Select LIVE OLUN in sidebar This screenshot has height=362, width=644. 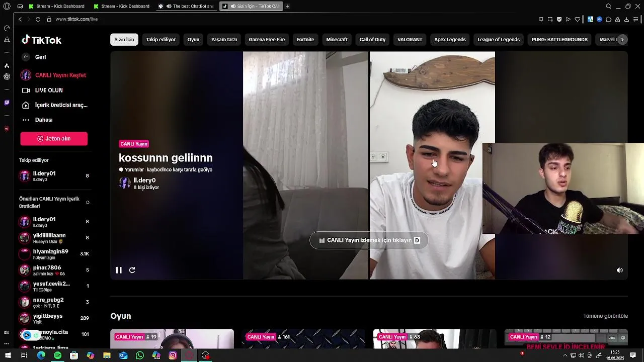click(x=42, y=90)
